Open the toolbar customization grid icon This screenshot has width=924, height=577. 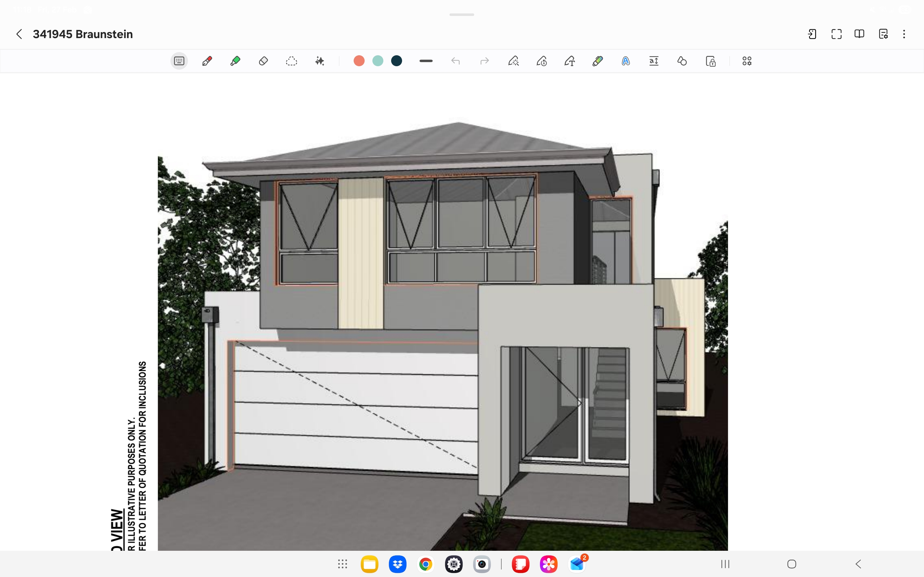[747, 61]
